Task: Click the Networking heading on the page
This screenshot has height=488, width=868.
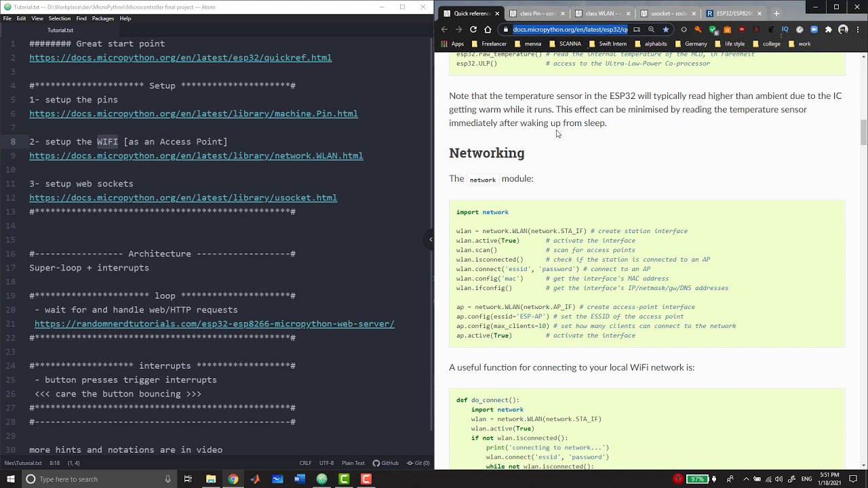Action: click(486, 153)
